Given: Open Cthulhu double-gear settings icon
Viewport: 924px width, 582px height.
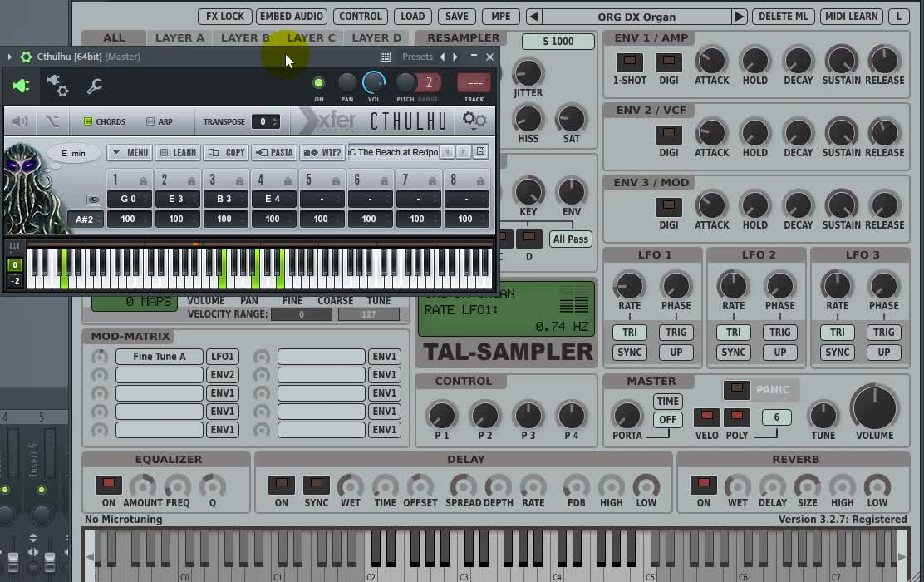Looking at the screenshot, I should tap(474, 121).
